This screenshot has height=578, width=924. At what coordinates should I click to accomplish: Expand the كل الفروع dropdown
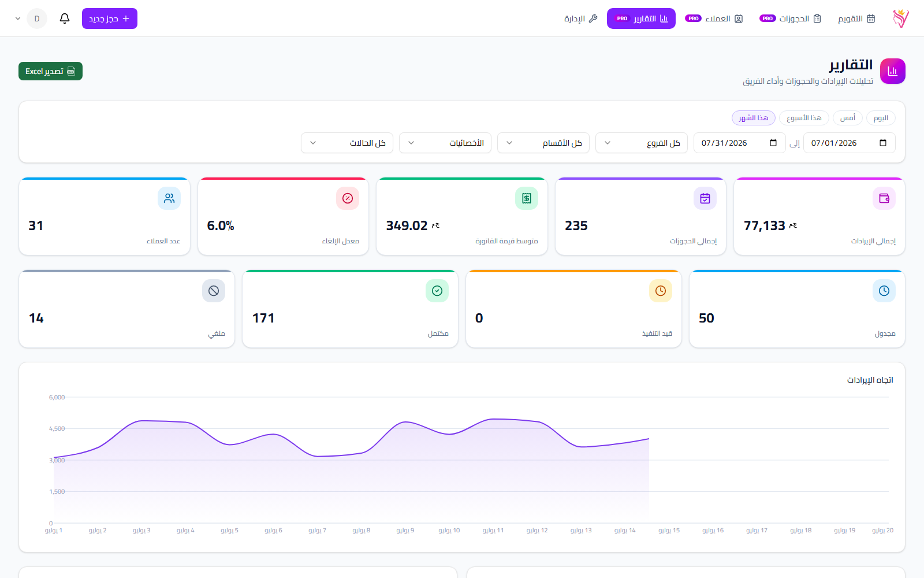642,143
